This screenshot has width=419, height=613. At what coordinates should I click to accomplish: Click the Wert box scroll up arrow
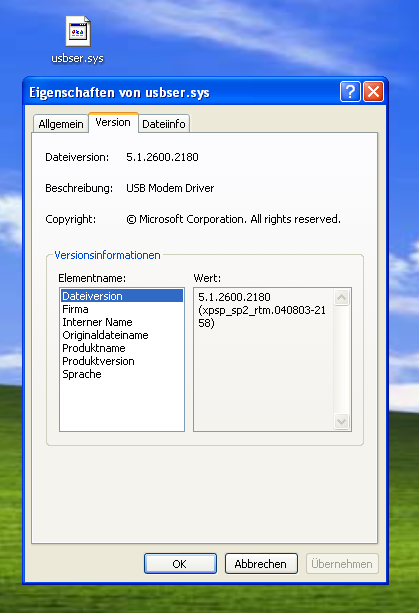341,298
